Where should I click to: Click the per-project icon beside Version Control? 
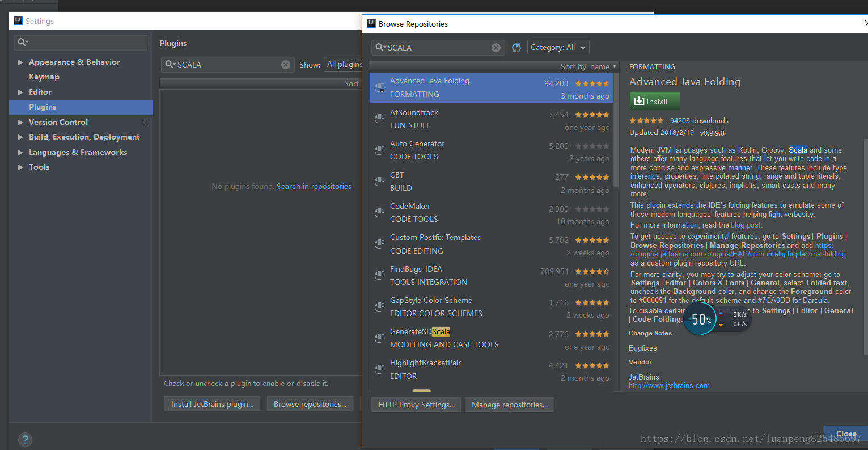(143, 123)
